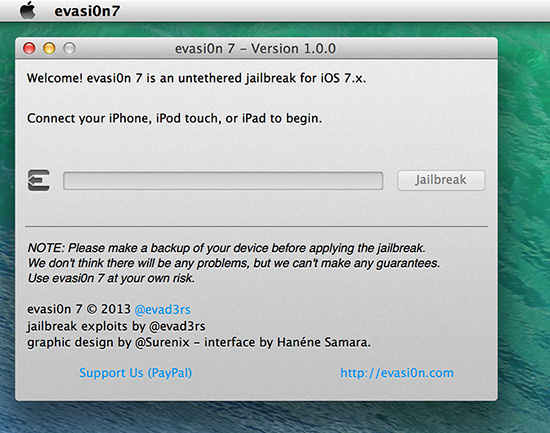Screen dimensions: 550x433
Task: Click the Welcome untethered jailbreak message text
Action: pyautogui.click(x=196, y=78)
